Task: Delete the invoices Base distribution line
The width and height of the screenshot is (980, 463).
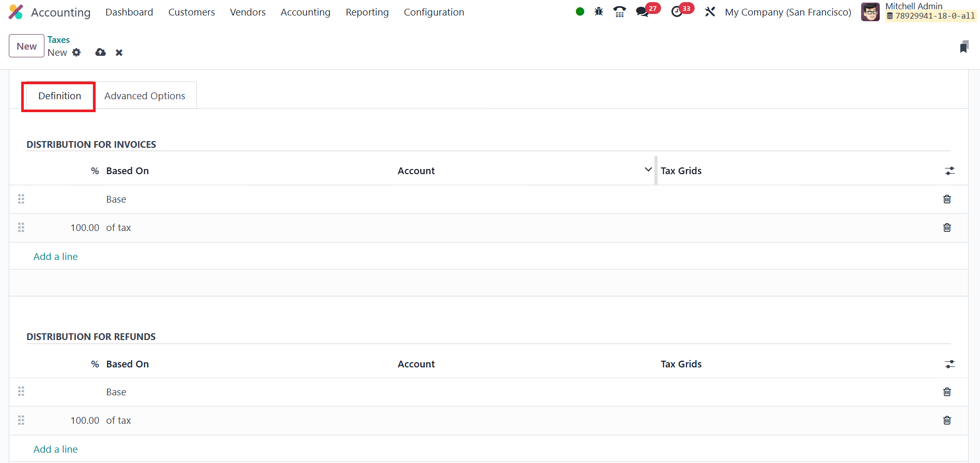Action: pos(947,199)
